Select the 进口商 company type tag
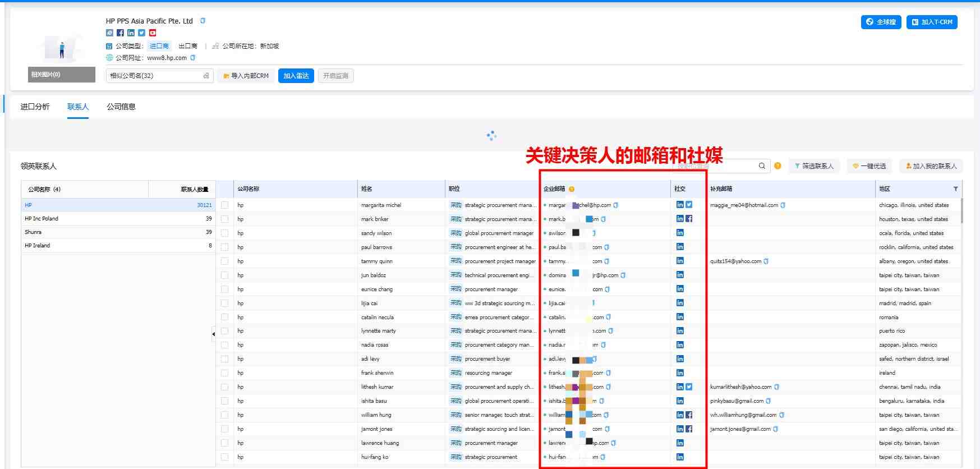 point(159,46)
